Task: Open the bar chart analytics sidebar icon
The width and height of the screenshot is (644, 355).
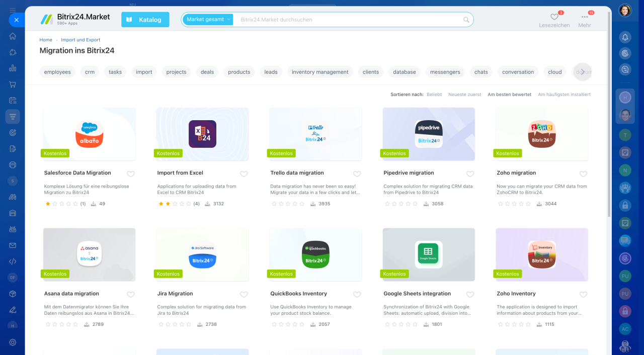Action: point(13,68)
